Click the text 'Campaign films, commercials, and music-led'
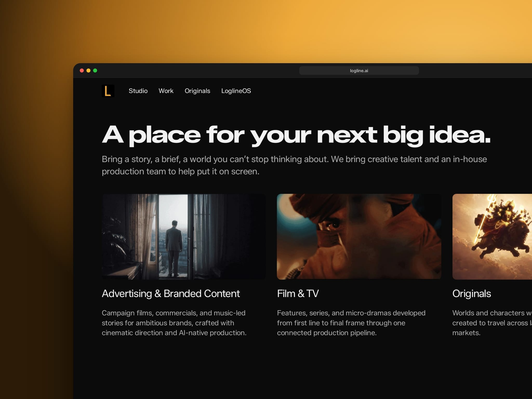Viewport: 532px width, 399px height. coord(174,313)
